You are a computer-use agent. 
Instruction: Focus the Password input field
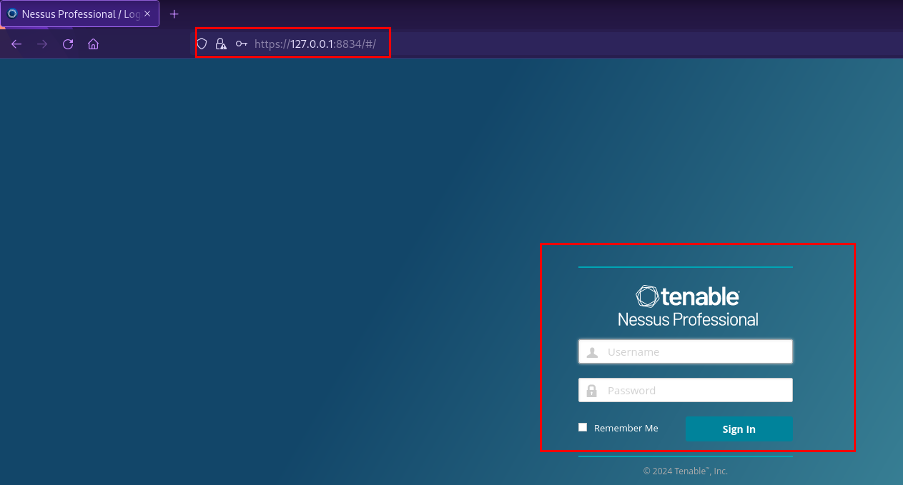[x=695, y=391]
